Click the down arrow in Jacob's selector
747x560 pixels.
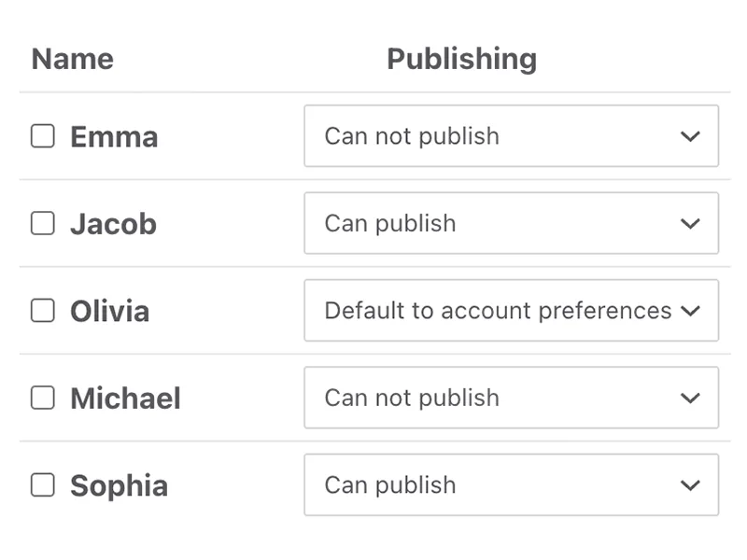pos(689,223)
